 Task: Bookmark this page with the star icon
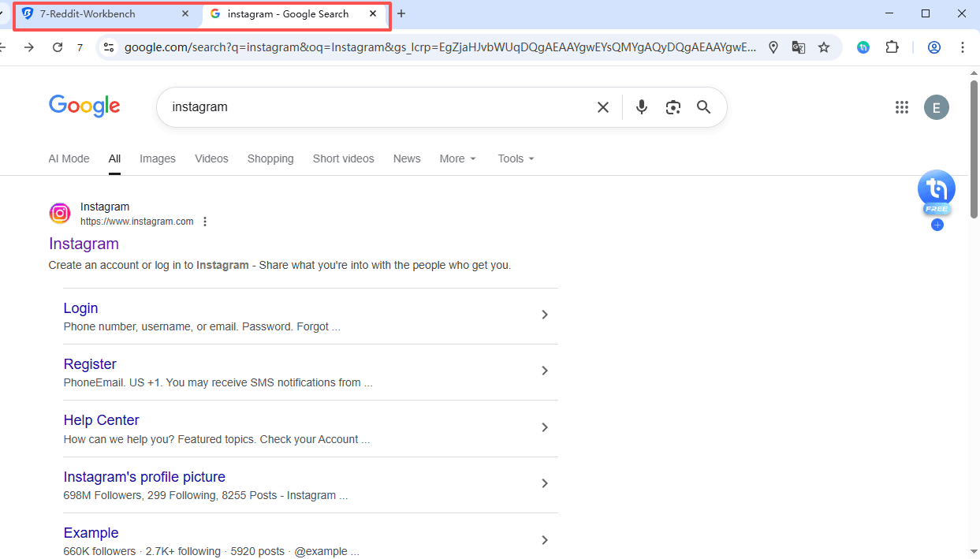[x=824, y=47]
